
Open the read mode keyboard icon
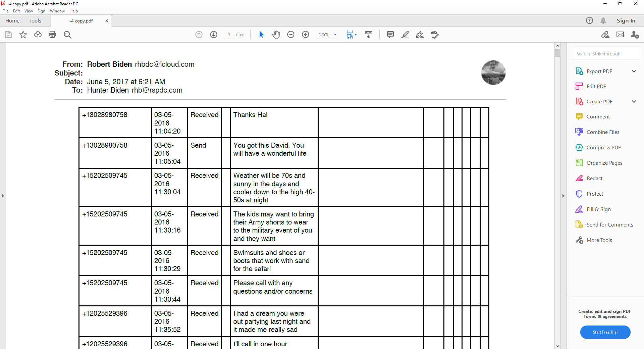pos(369,35)
